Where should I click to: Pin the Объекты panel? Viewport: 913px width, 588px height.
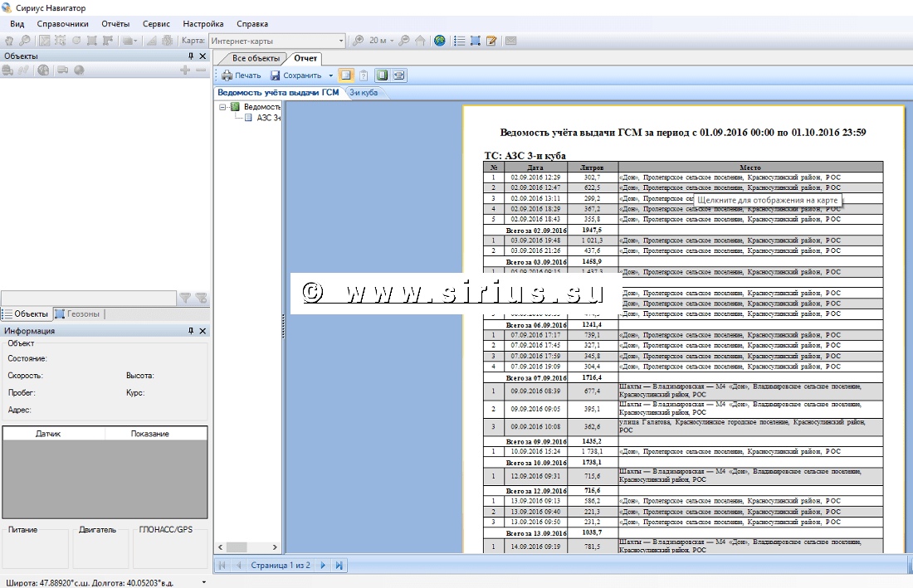coord(191,56)
